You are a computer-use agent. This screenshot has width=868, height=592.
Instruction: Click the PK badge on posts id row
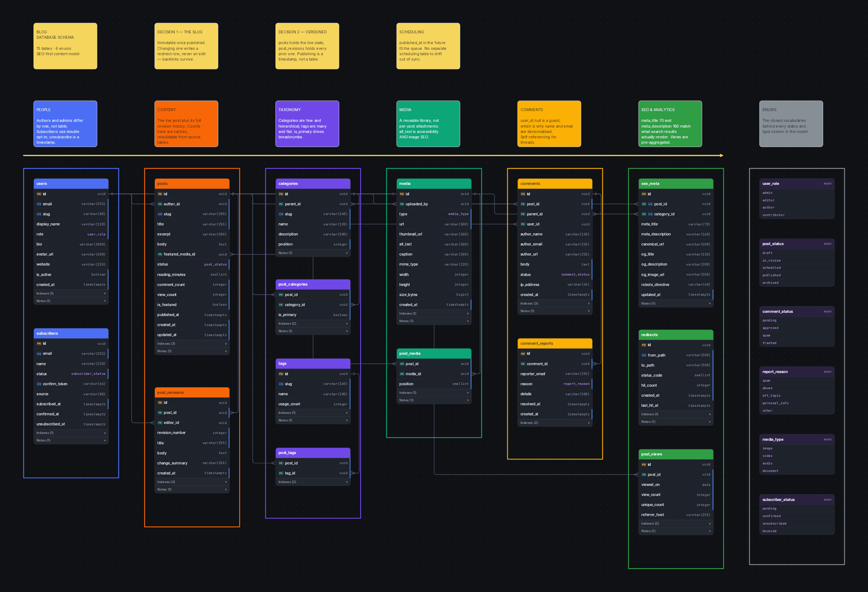click(160, 194)
